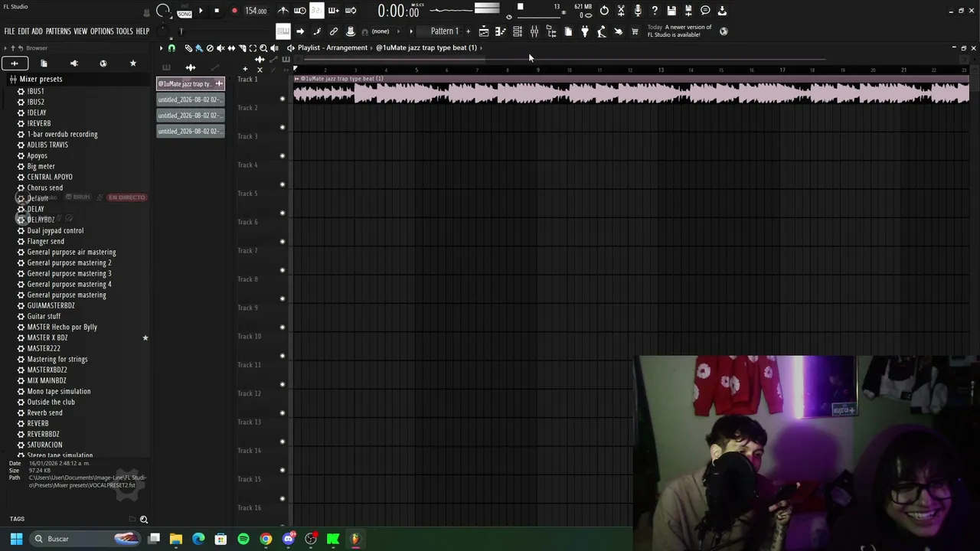Viewport: 980px width, 551px height.
Task: Open the browser search magnifier icon
Action: click(143, 520)
